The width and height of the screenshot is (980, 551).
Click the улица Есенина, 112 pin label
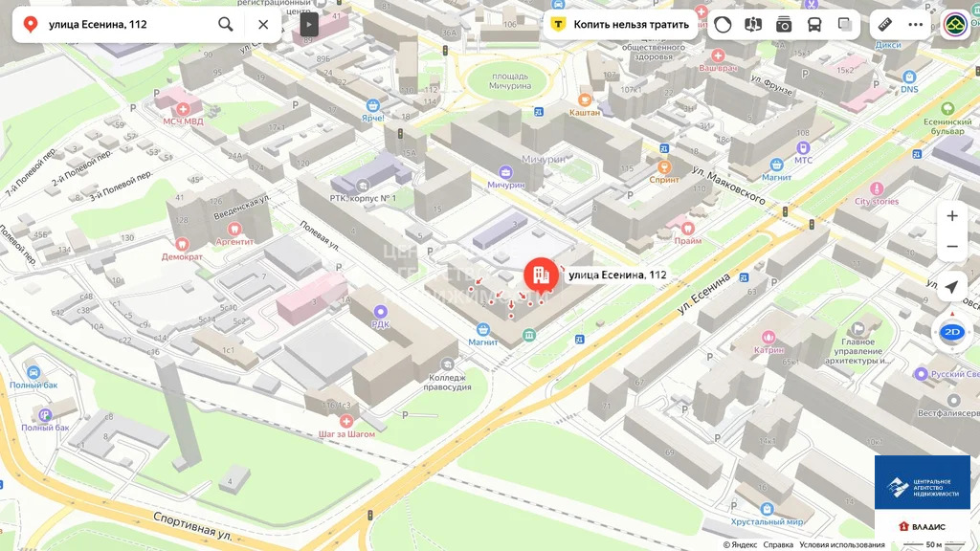click(617, 275)
